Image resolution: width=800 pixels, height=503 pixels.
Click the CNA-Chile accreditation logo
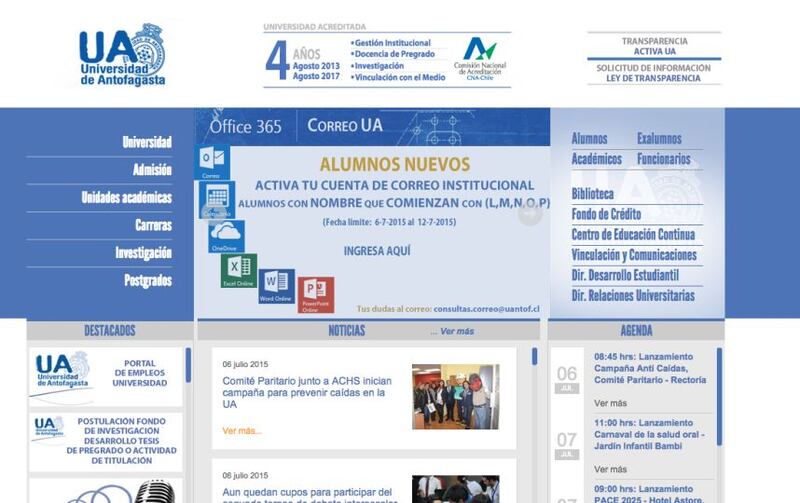click(480, 58)
